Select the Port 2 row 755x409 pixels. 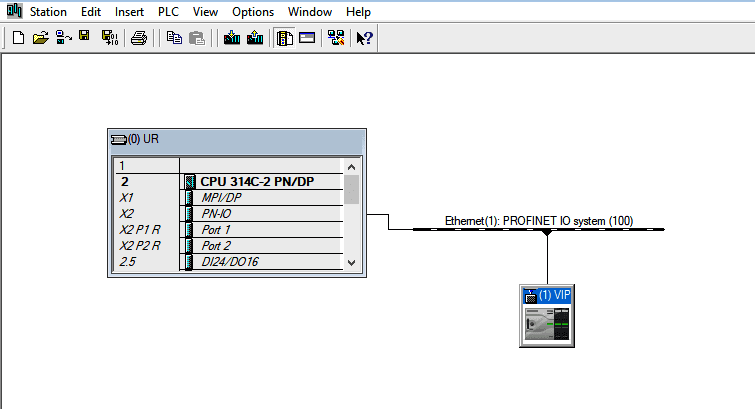[229, 245]
